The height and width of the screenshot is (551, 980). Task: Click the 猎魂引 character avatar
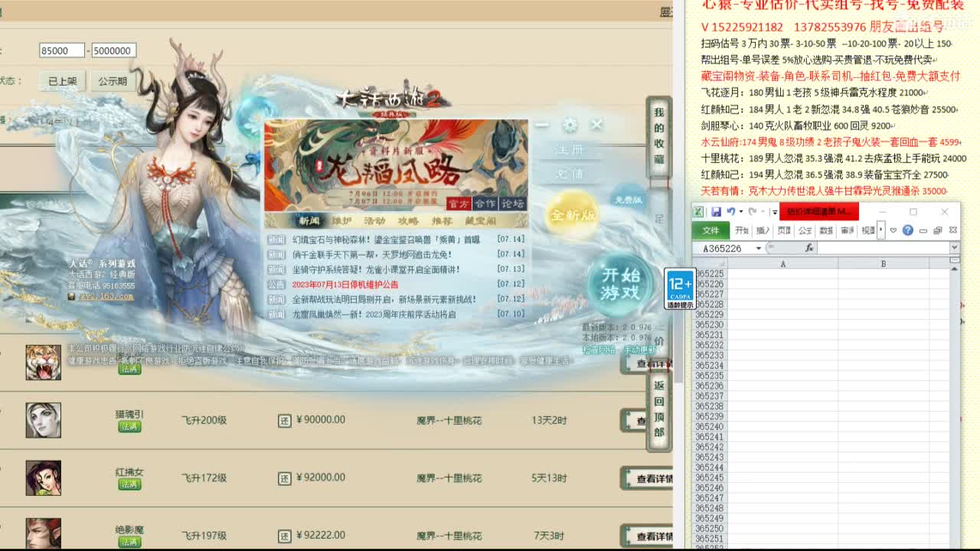44,420
